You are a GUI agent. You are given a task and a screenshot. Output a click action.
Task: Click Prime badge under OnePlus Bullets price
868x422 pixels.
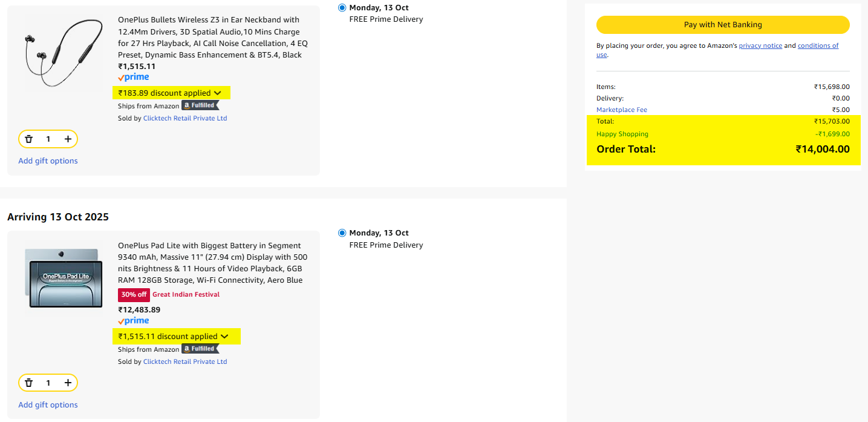[134, 77]
